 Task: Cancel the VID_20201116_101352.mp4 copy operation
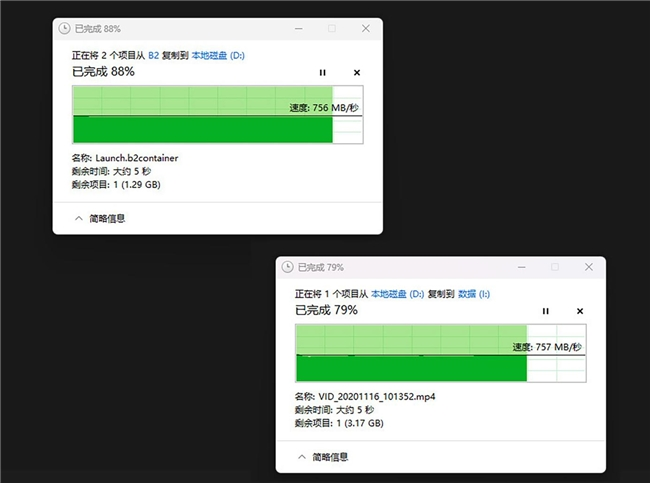tap(580, 311)
